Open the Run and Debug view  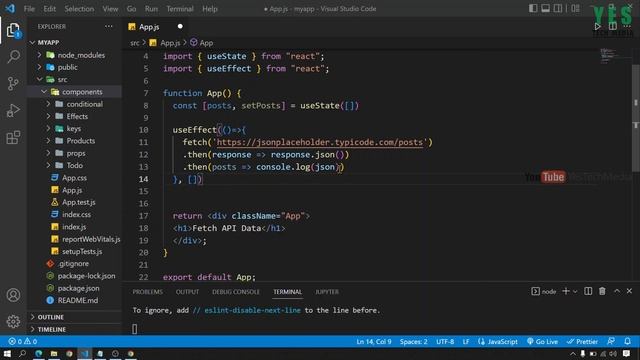point(13,110)
